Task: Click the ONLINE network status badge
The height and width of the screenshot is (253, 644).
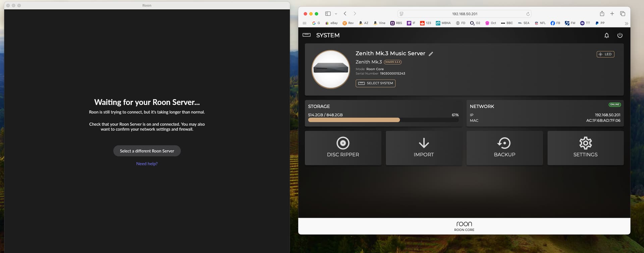Action: (x=614, y=105)
